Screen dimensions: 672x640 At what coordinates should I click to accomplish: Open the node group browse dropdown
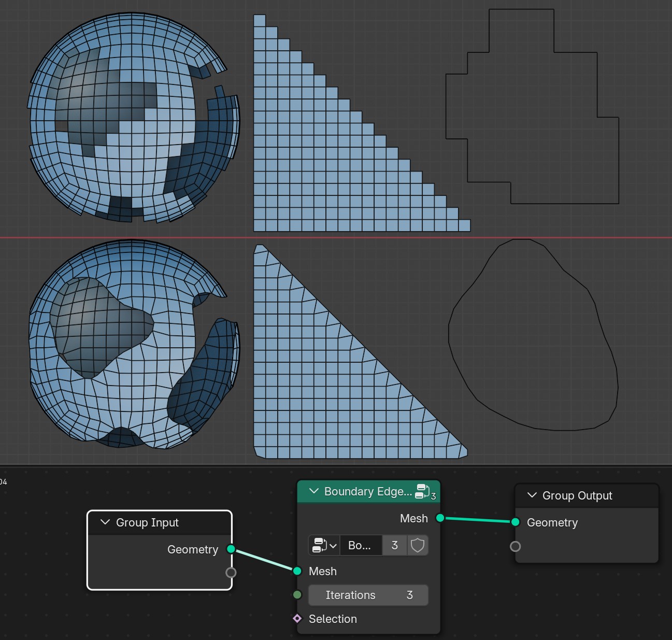[324, 545]
